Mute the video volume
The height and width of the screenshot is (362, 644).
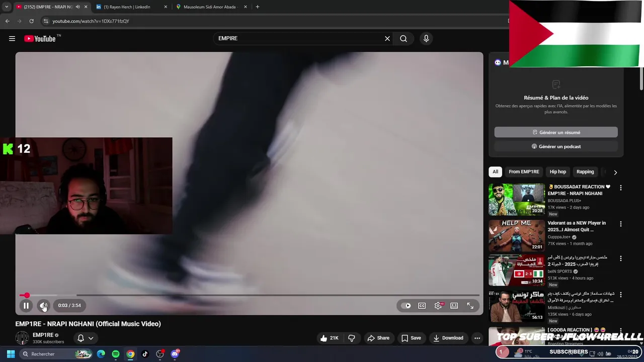pos(44,306)
